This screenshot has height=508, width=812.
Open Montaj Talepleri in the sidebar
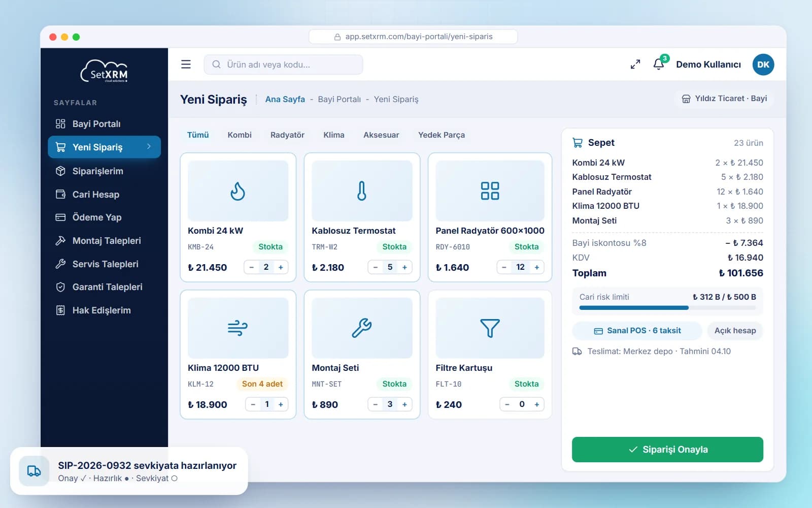[x=104, y=241]
